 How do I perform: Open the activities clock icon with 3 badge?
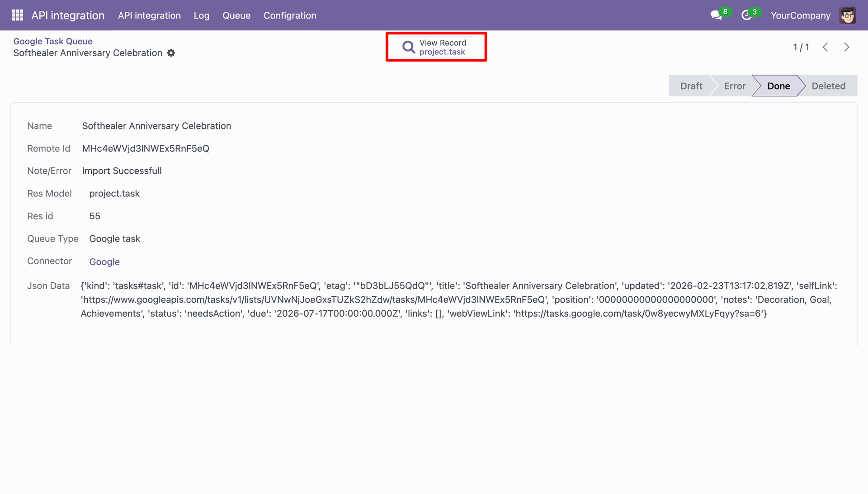746,15
